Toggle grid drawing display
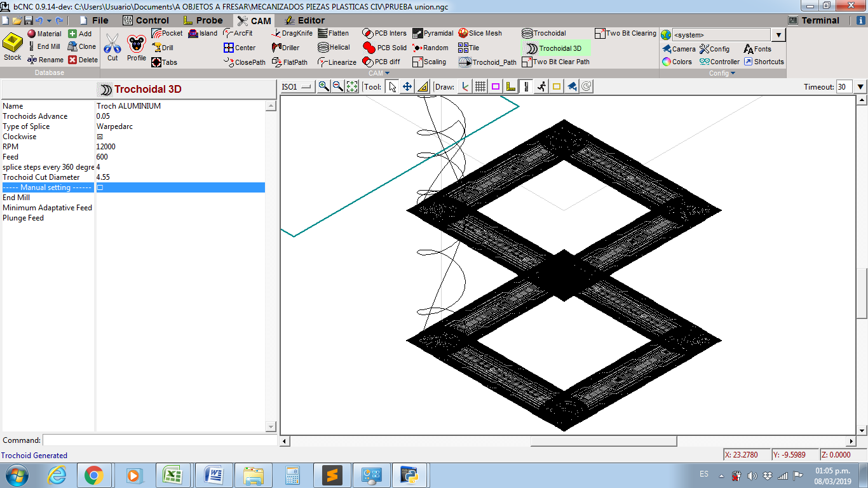Viewport: 868px width, 488px height. (480, 86)
